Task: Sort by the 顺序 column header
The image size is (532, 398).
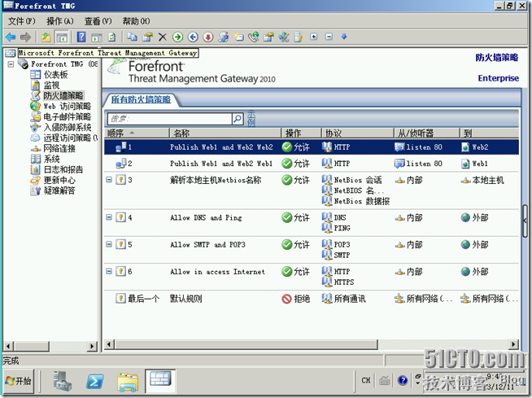Action: [x=137, y=133]
